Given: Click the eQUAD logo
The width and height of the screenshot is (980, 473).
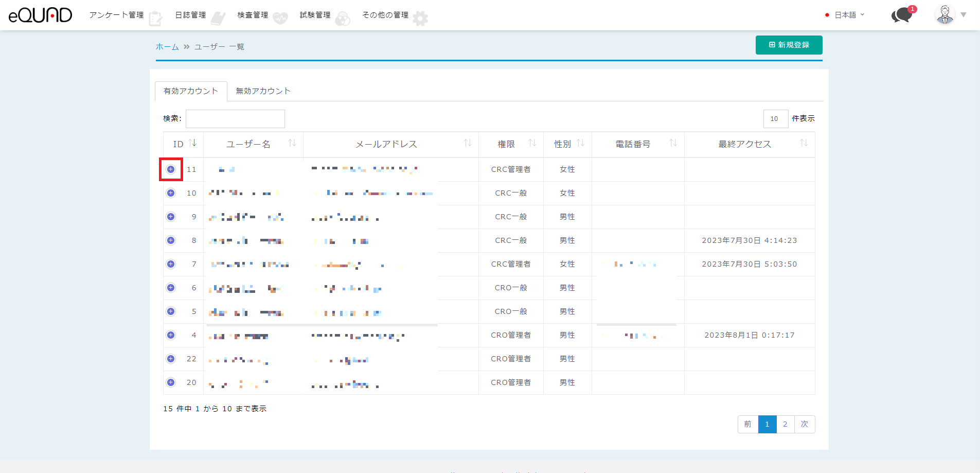Looking at the screenshot, I should [x=40, y=15].
